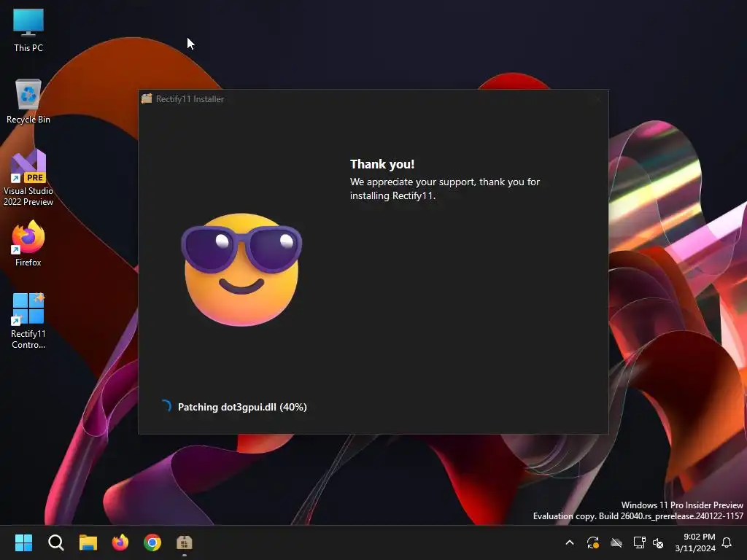Click Rectify11 Installer taskbar icon
This screenshot has height=560, width=747.
tap(185, 542)
